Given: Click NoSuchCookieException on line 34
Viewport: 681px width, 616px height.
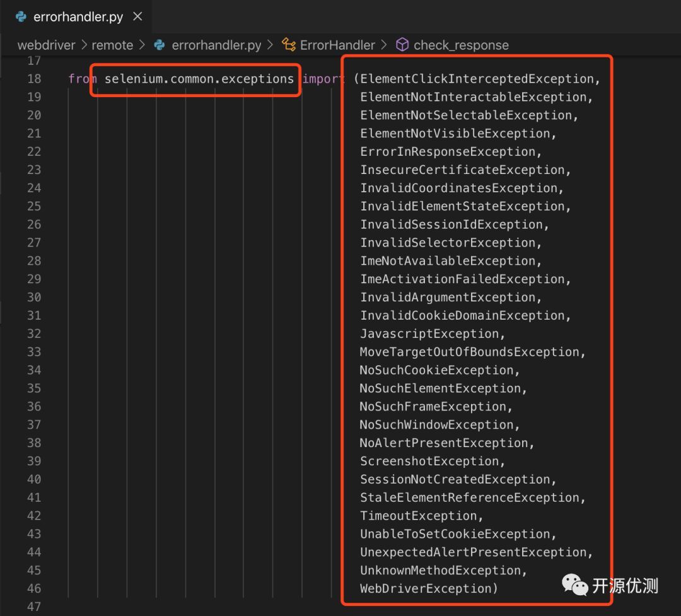Looking at the screenshot, I should point(437,370).
